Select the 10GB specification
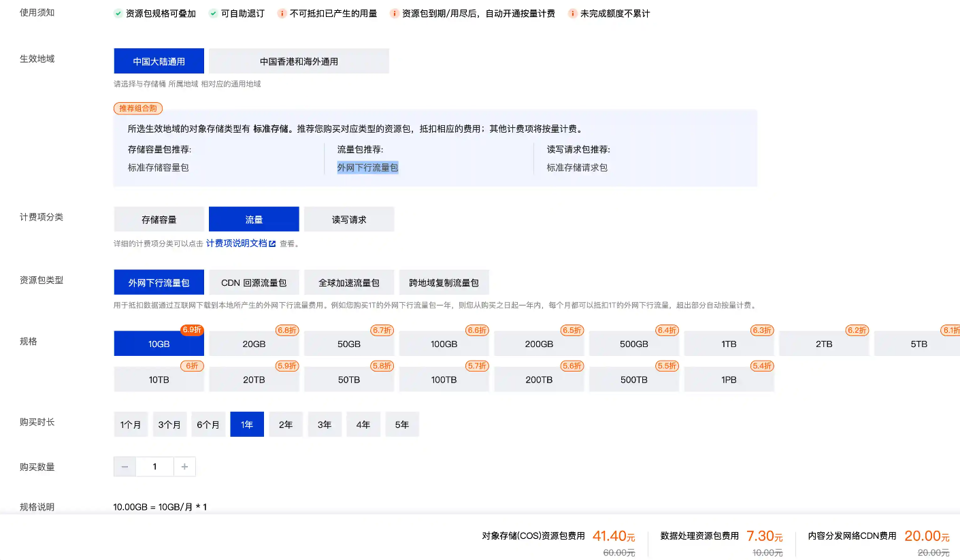 pos(159,344)
